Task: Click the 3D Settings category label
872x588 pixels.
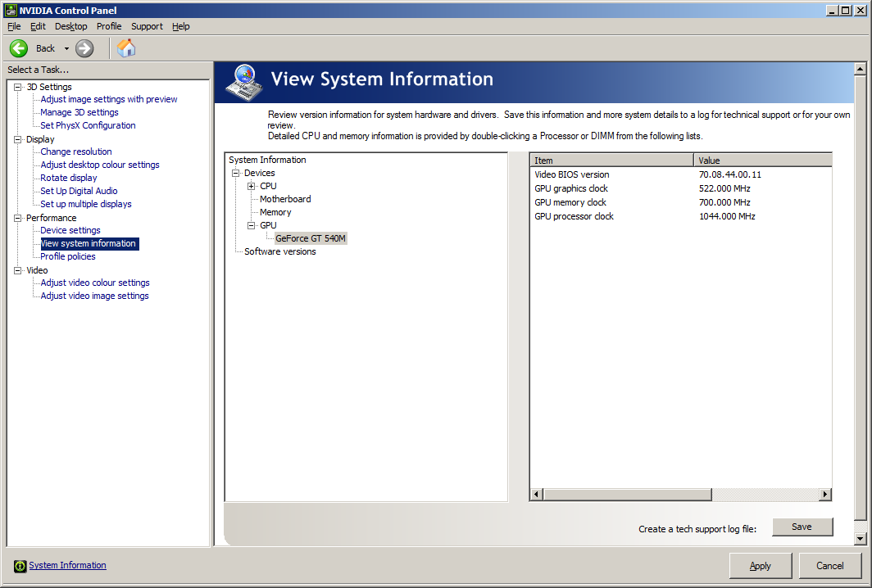Action: pos(49,88)
